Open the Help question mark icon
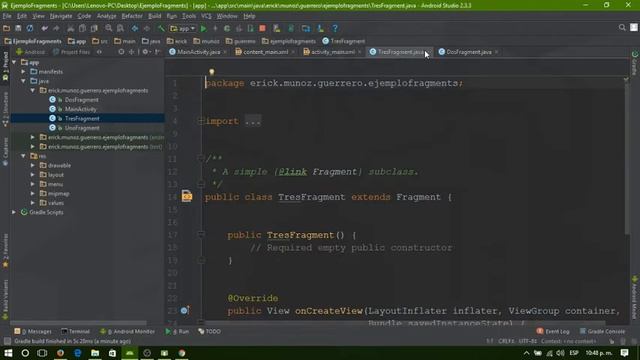The width and height of the screenshot is (640, 360). coord(335,28)
